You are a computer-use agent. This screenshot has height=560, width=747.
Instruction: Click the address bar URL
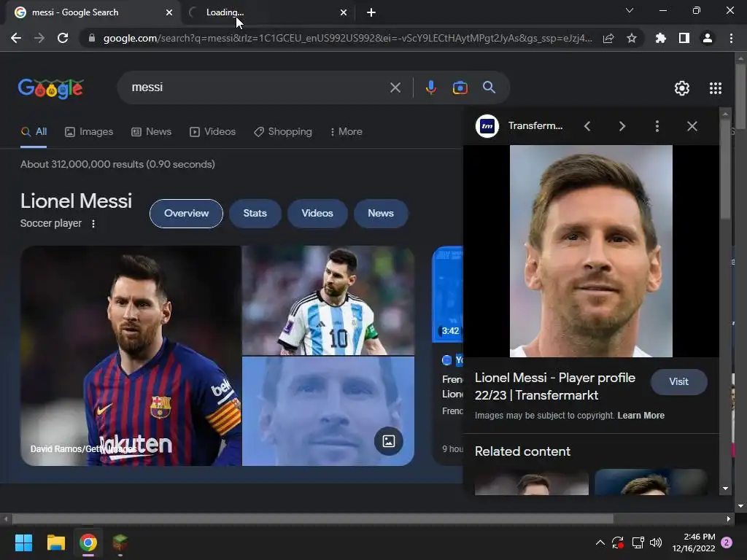click(348, 38)
